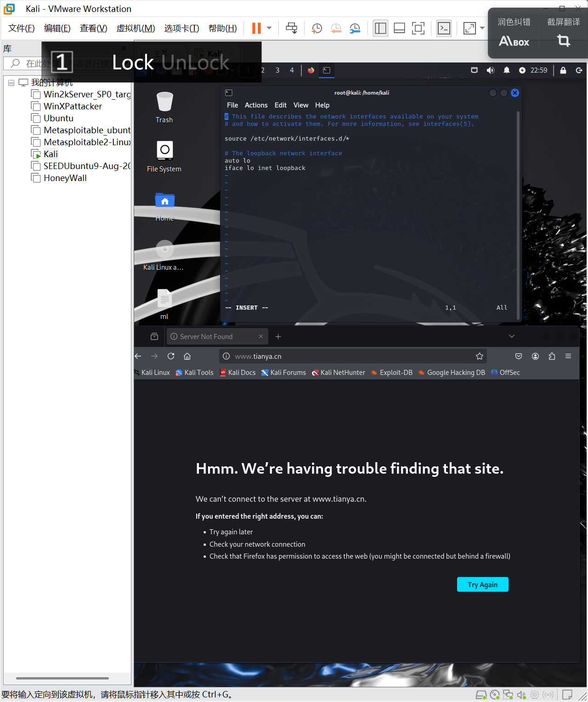Toggle the thumbnail bar view in VMware
588x702 pixels.
point(399,28)
